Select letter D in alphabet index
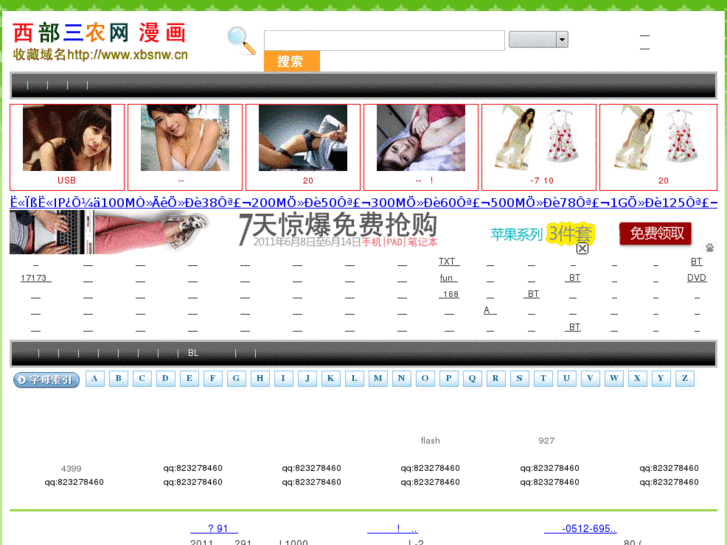 (166, 378)
